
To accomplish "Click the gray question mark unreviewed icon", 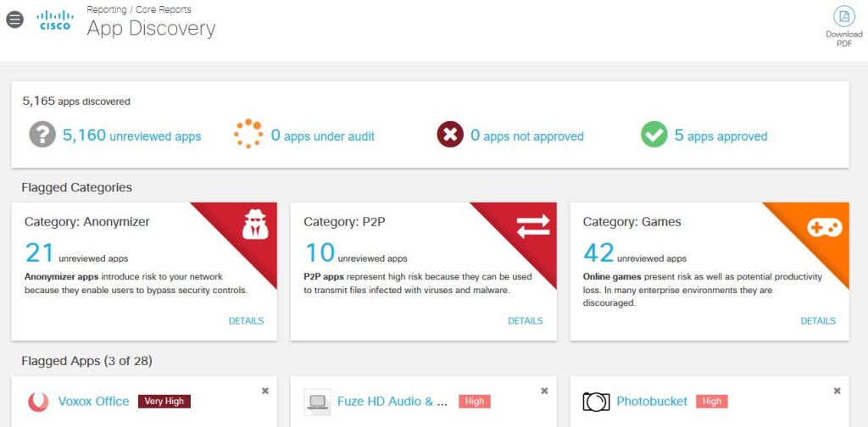I will tap(42, 135).
